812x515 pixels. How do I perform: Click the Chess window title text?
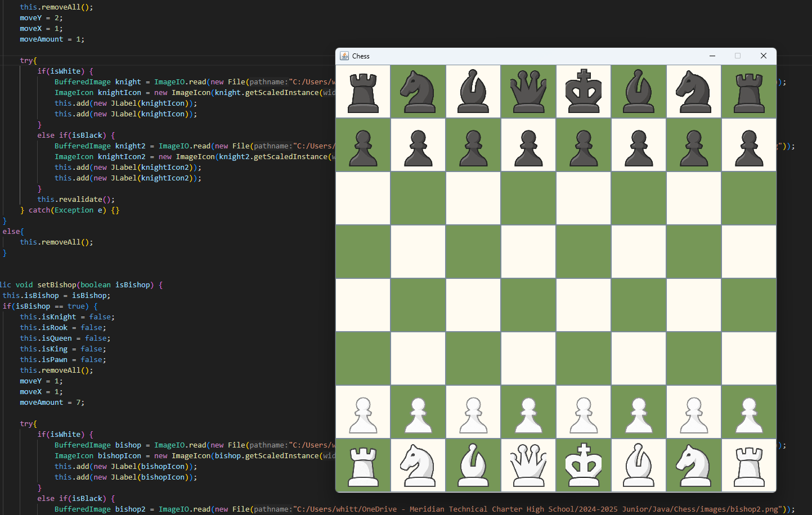(x=361, y=56)
